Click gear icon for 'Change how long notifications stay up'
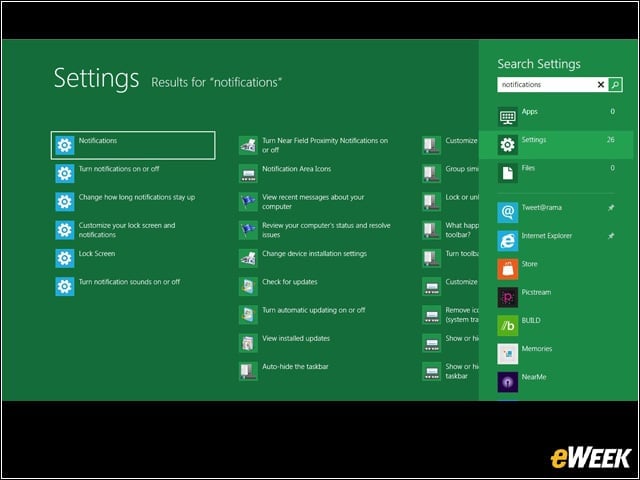The width and height of the screenshot is (640, 480). pyautogui.click(x=64, y=202)
